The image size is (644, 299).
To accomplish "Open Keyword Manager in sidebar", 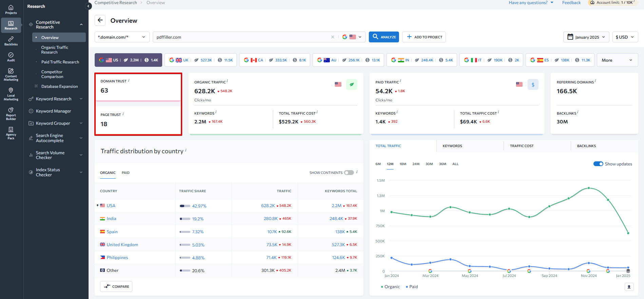I will (53, 111).
